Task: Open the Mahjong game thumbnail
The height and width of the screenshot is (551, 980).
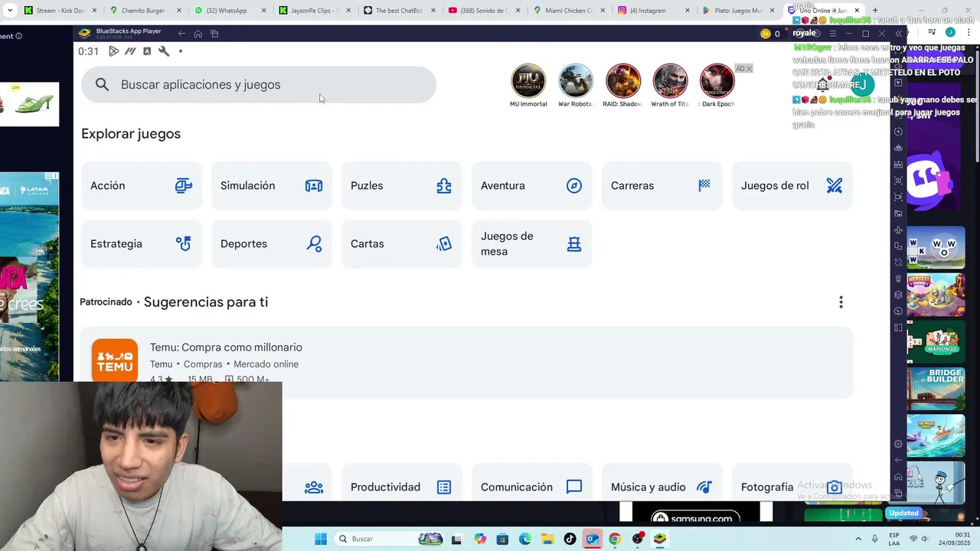Action: click(936, 341)
